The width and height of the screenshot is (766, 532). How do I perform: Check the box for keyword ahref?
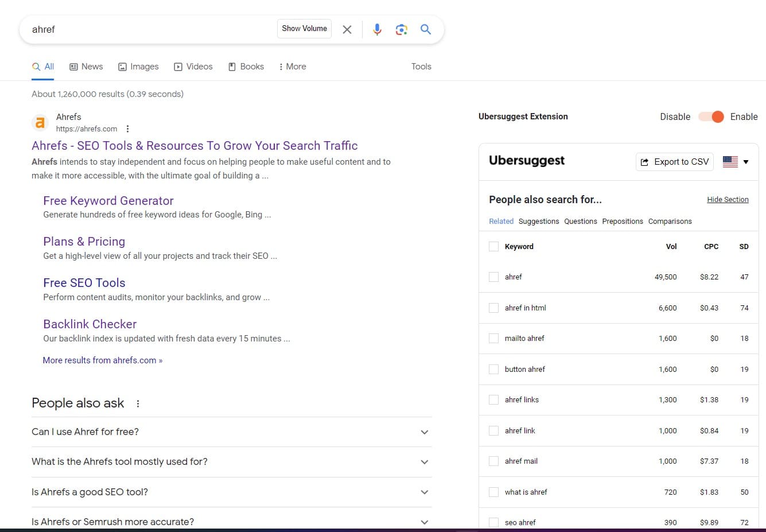493,277
